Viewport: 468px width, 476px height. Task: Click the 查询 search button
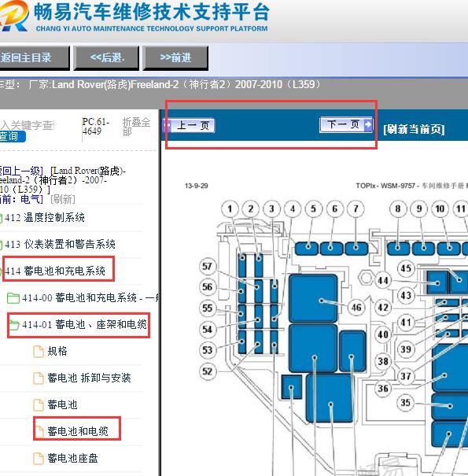pos(12,136)
